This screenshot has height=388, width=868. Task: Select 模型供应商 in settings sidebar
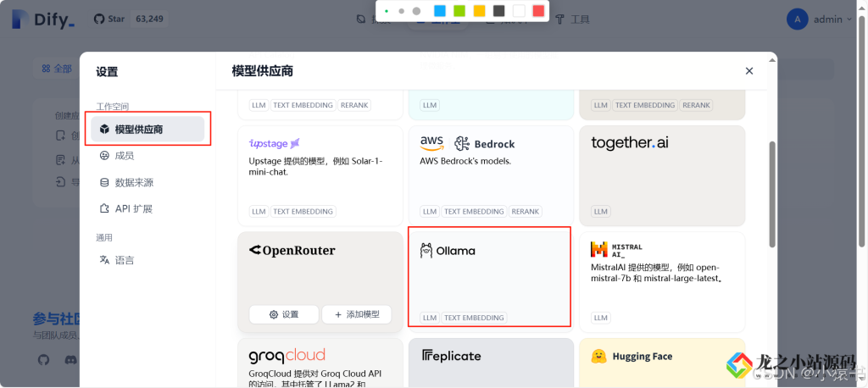point(147,129)
